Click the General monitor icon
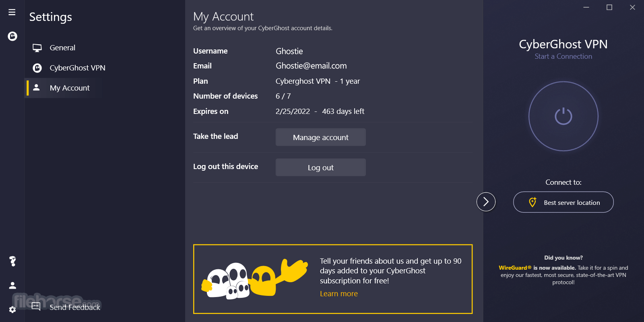 click(x=37, y=48)
